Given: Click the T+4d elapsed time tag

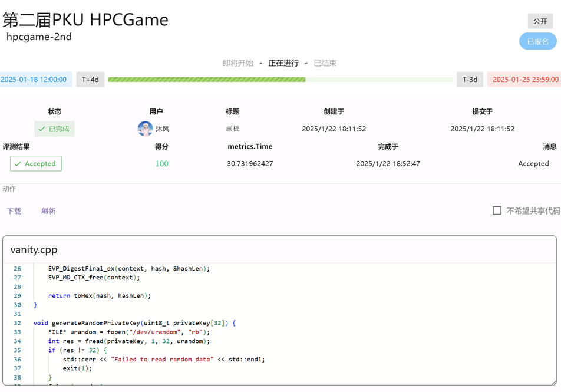Looking at the screenshot, I should (x=90, y=80).
